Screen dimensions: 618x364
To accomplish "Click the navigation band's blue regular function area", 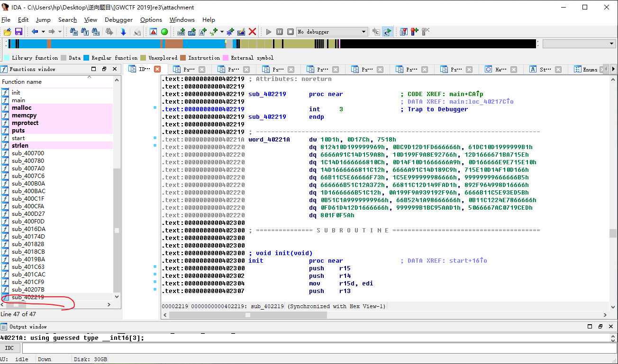I will tap(104, 44).
